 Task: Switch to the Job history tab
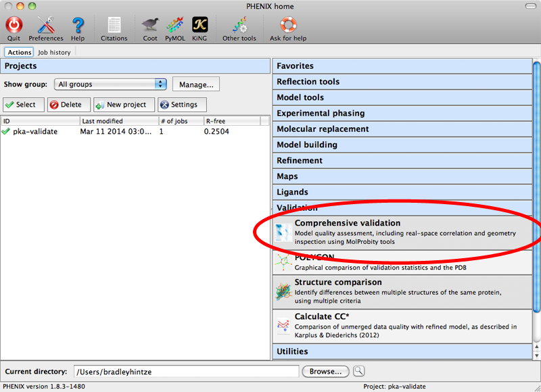click(54, 52)
